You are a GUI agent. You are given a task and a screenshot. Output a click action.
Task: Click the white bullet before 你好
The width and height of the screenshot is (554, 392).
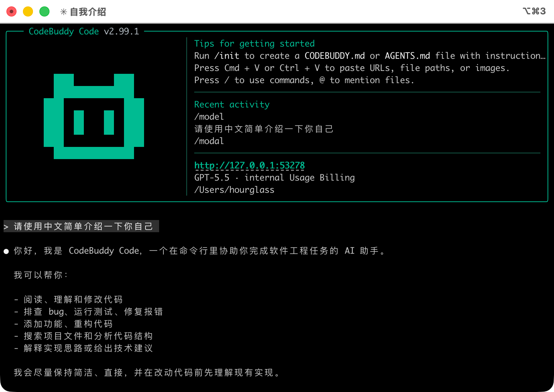click(6, 252)
